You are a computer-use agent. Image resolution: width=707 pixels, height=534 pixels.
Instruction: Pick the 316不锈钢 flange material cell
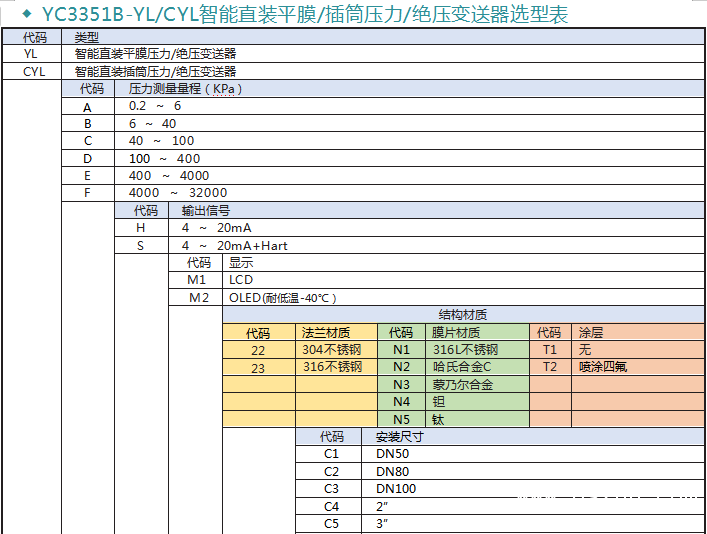click(331, 367)
